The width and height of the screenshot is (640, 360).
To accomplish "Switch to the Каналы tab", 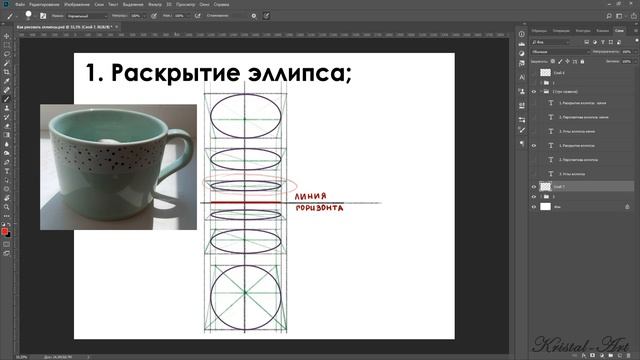I will 602,31.
